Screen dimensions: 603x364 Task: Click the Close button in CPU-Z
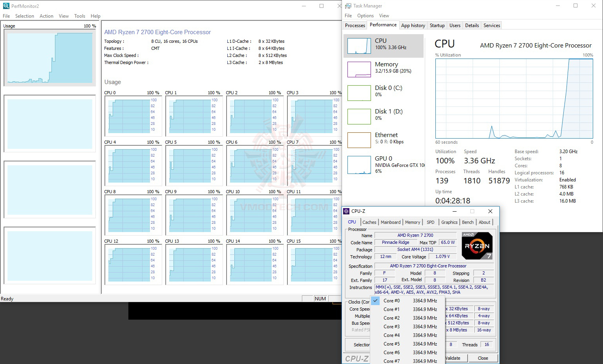pyautogui.click(x=483, y=358)
